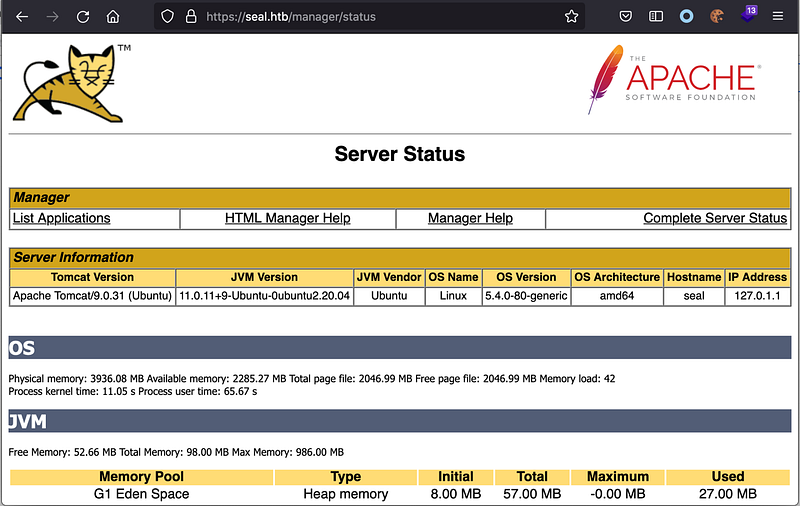Click the Type column header
Image resolution: width=800 pixels, height=506 pixels.
tap(346, 477)
